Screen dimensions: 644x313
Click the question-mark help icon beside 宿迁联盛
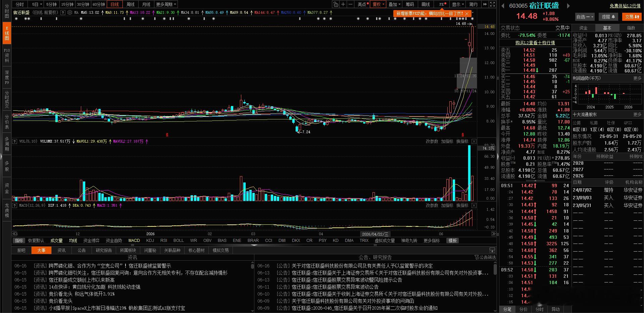[x=63, y=12]
